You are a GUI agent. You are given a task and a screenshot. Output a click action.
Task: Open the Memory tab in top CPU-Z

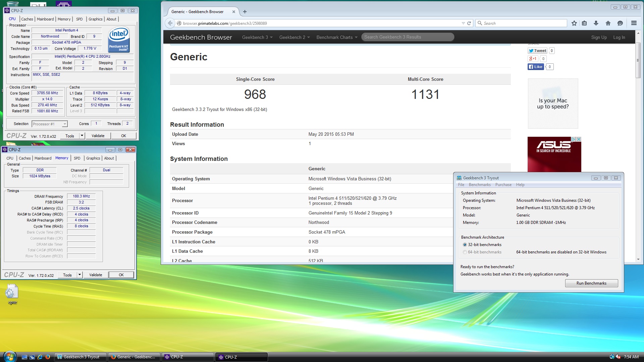tap(64, 19)
